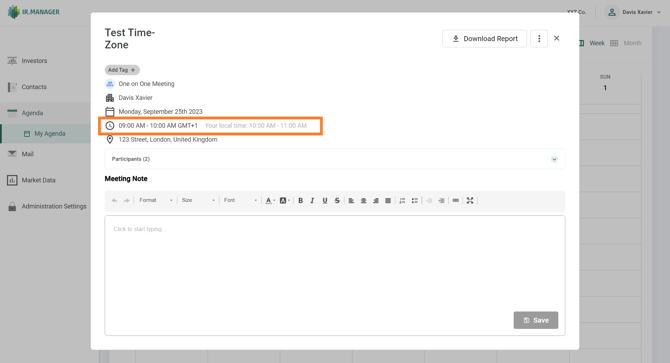Viewport: 670px width, 363px height.
Task: Maximize the note editor
Action: [x=470, y=200]
